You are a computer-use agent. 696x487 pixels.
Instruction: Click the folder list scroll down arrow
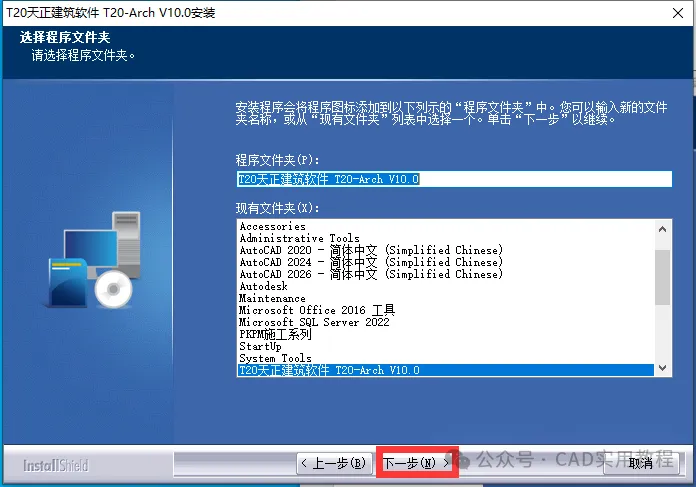click(663, 368)
